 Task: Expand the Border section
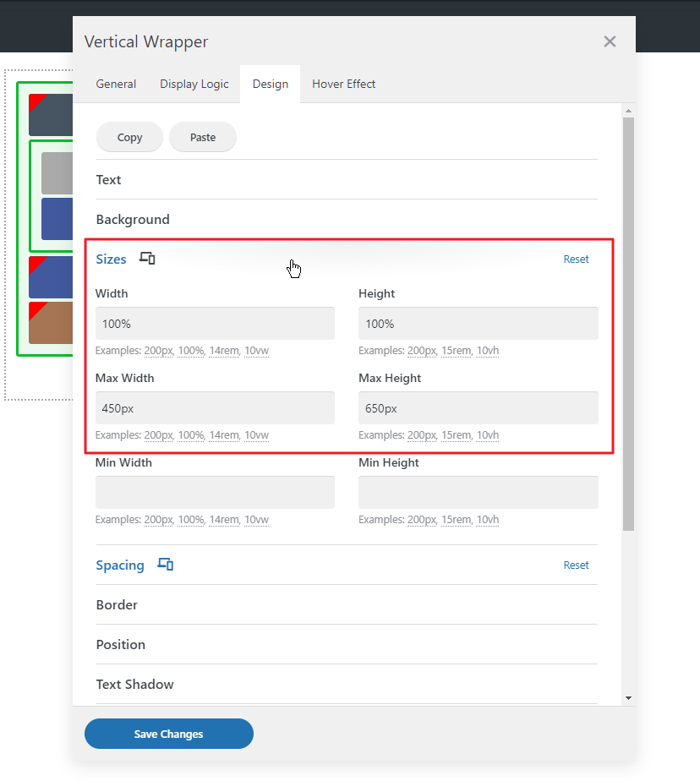[347, 604]
